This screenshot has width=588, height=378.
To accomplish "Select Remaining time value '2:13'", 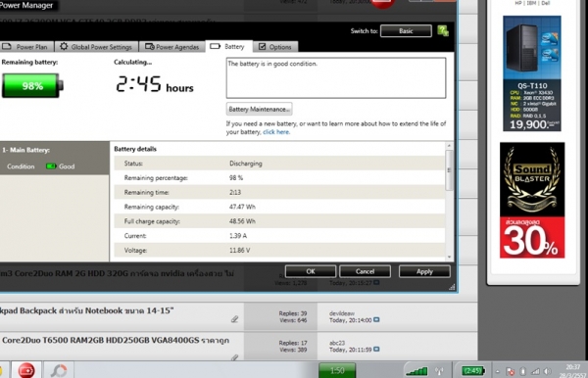I will pos(235,192).
